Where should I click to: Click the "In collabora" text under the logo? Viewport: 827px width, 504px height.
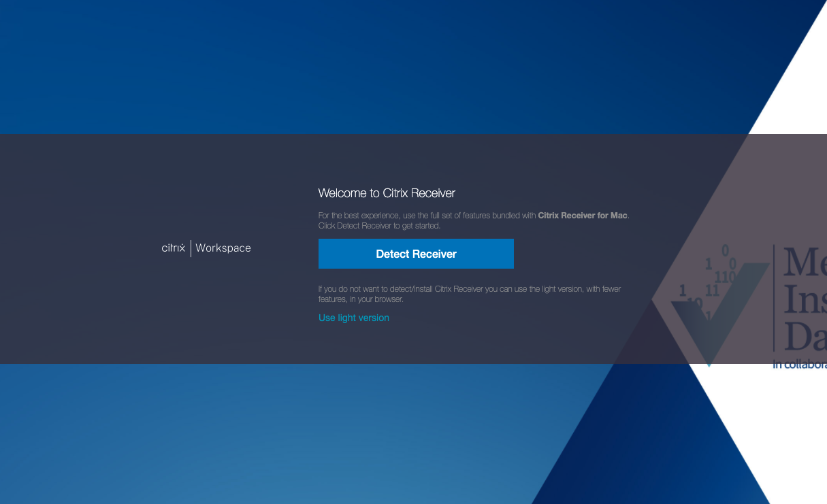799,365
